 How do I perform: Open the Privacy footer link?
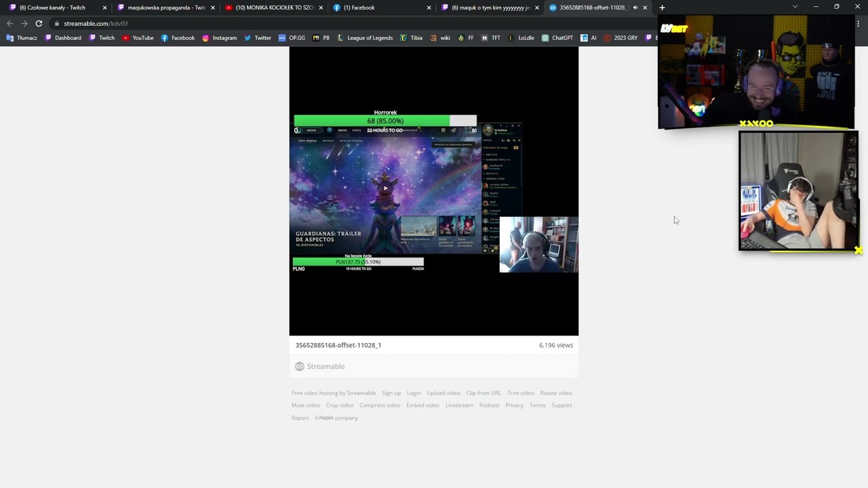(514, 405)
